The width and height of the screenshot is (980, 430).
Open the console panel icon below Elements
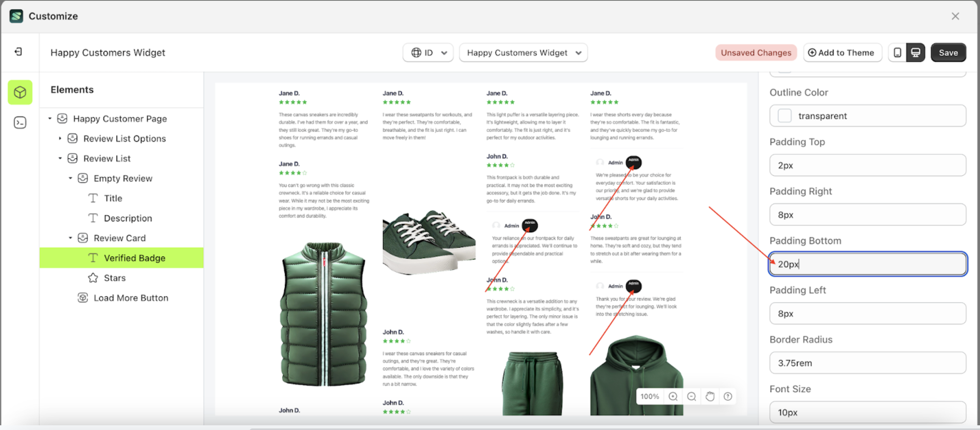click(20, 122)
